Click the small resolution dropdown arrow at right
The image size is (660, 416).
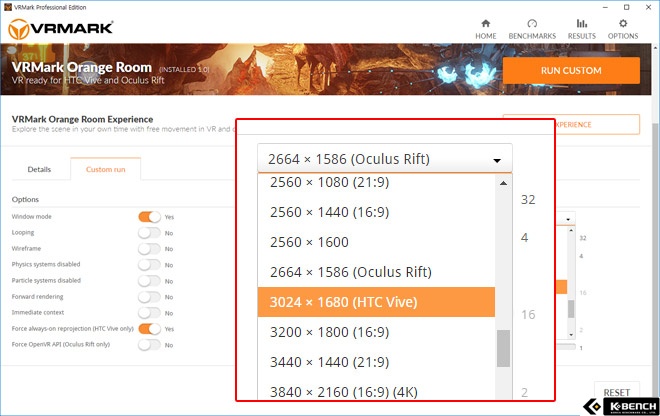point(568,219)
